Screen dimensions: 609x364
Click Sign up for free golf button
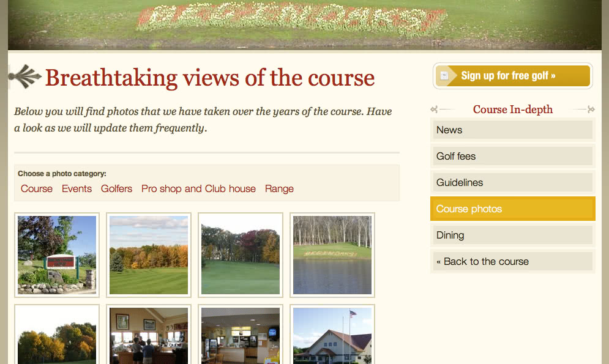513,76
